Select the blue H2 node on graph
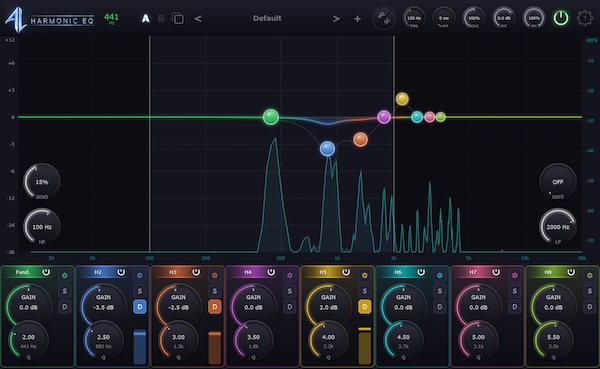 click(x=328, y=149)
